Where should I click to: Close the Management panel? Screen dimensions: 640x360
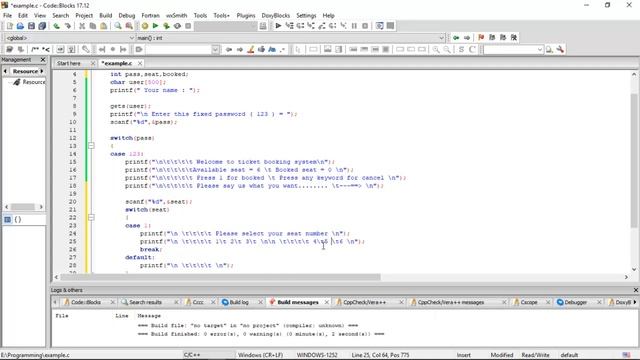tap(43, 60)
